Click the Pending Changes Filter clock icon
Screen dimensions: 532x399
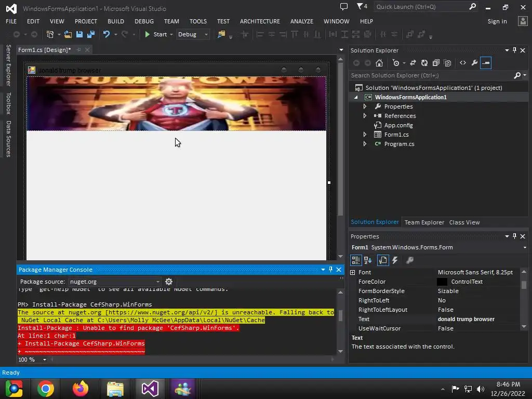pyautogui.click(x=395, y=63)
